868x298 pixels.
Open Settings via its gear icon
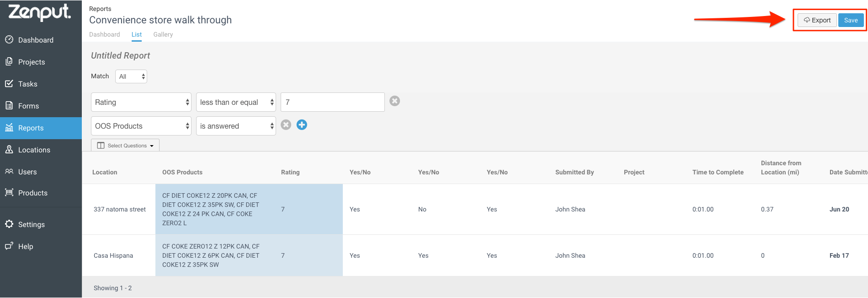point(9,224)
